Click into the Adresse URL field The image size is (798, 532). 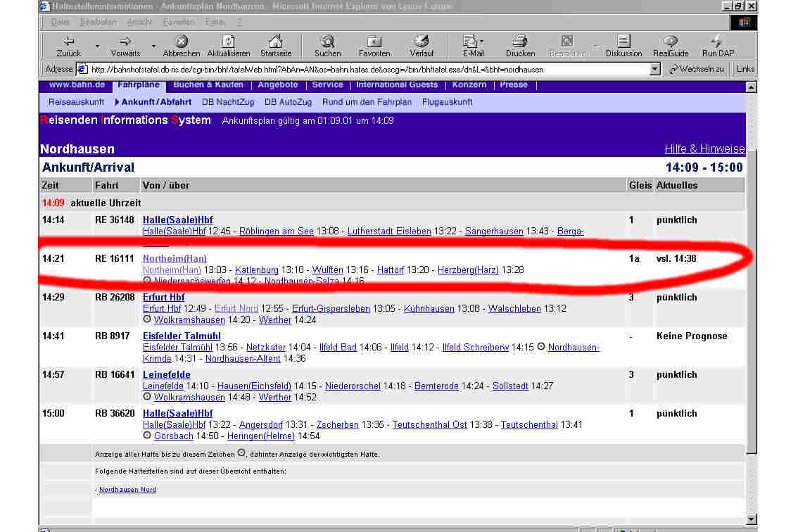point(366,69)
